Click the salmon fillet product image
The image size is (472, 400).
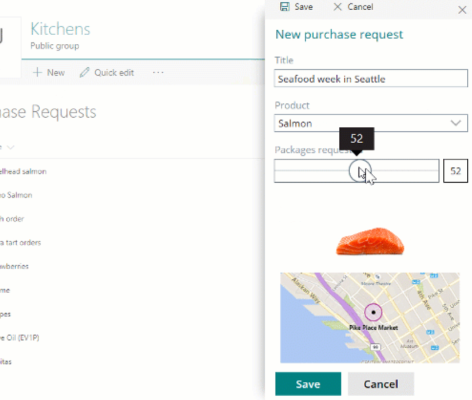[370, 241]
